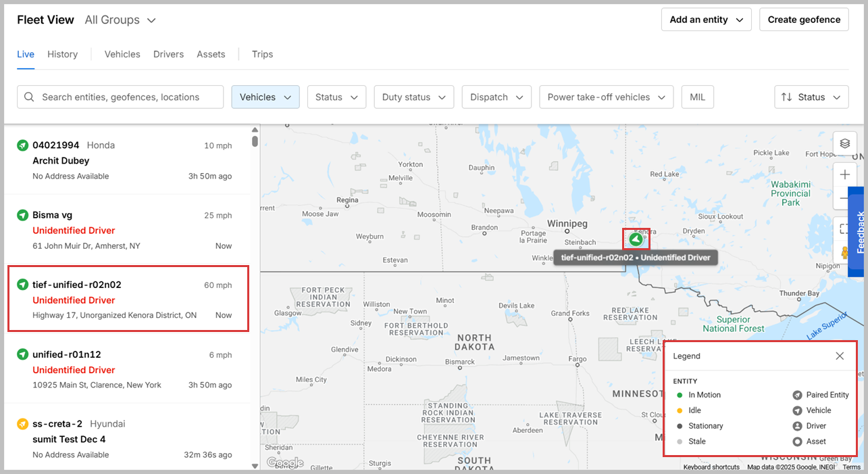Click the list scroll down arrow
Image resolution: width=868 pixels, height=474 pixels.
pos(255,466)
